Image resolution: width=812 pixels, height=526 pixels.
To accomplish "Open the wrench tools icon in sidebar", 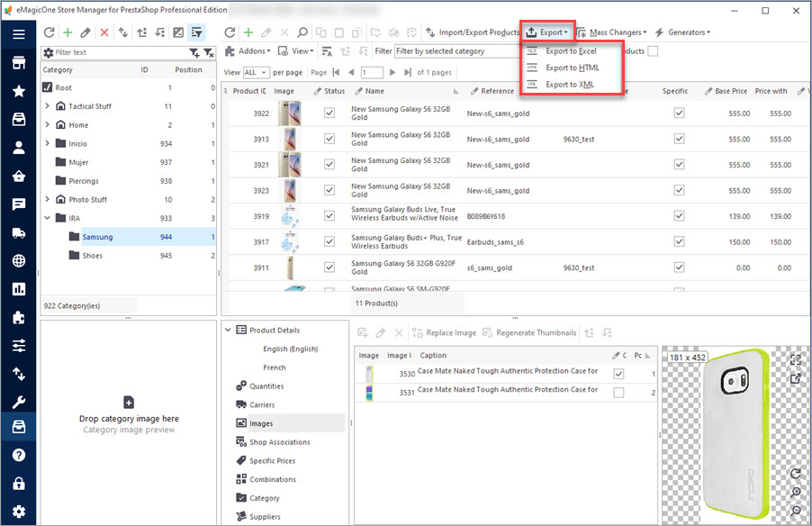I will point(19,402).
